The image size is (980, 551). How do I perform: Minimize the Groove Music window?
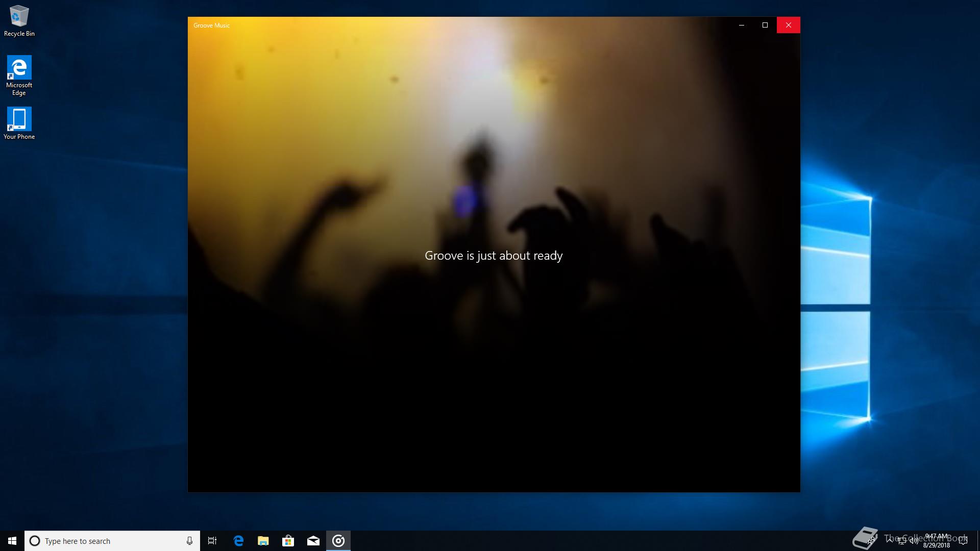[742, 25]
